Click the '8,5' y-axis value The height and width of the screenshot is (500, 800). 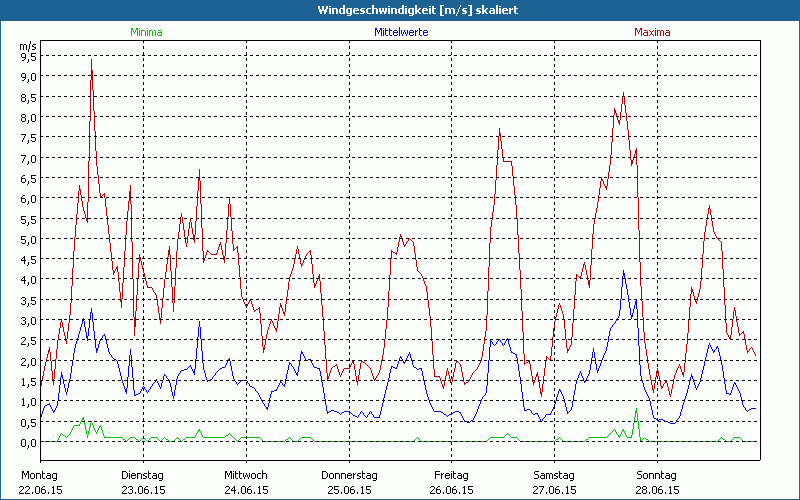pyautogui.click(x=29, y=97)
